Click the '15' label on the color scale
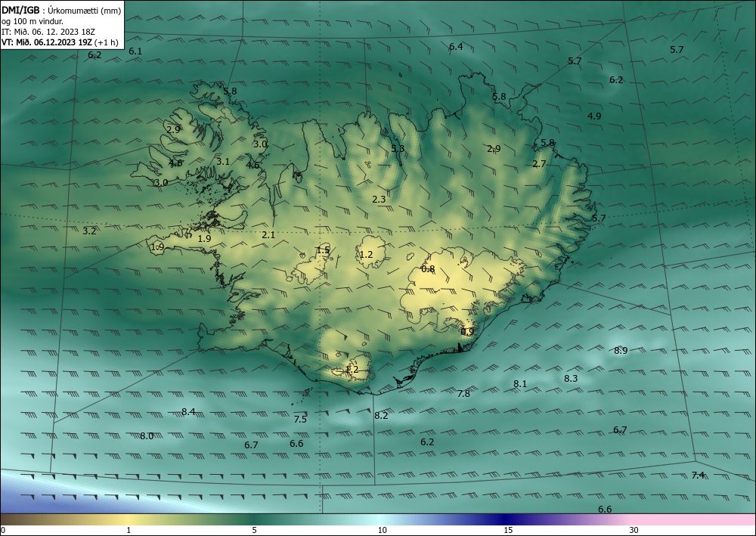Viewport: 756px width, 536px height. 508,531
